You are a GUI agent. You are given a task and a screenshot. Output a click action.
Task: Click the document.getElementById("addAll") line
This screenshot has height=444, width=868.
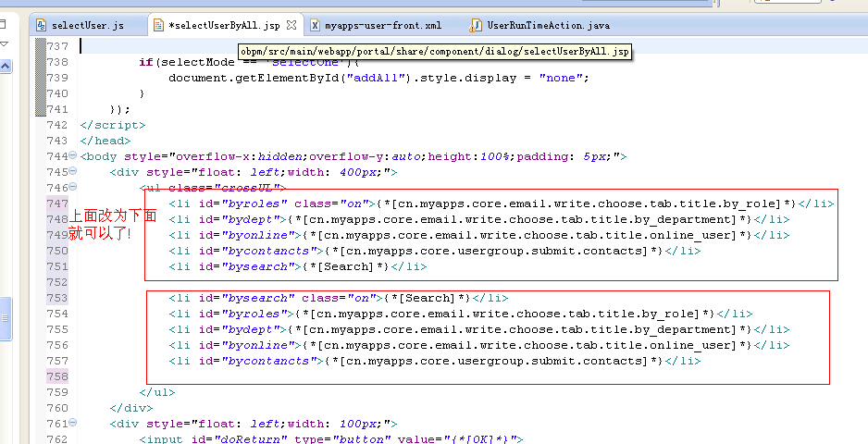378,78
